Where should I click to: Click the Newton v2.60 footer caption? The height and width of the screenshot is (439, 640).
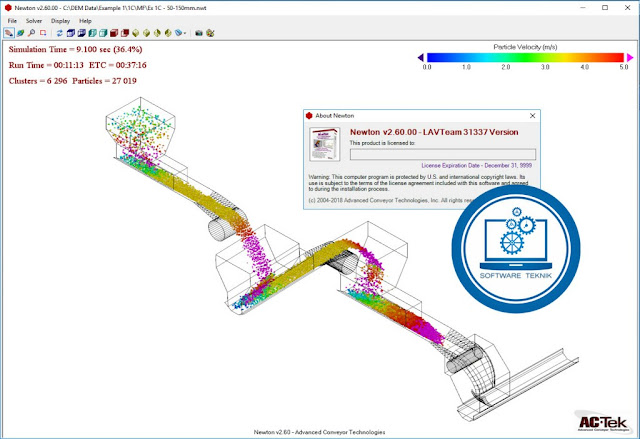click(319, 432)
